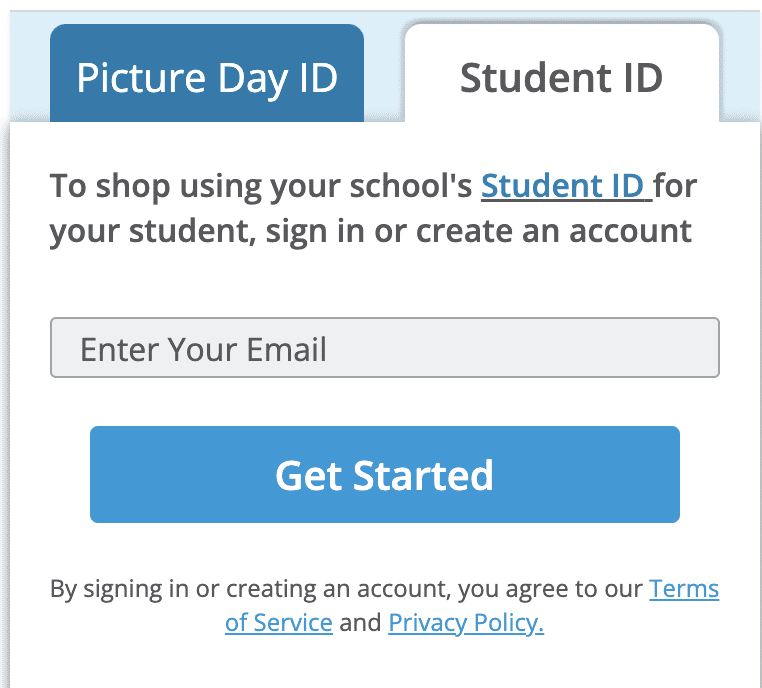762x688 pixels.
Task: Click the white Student ID tab header
Action: click(561, 78)
